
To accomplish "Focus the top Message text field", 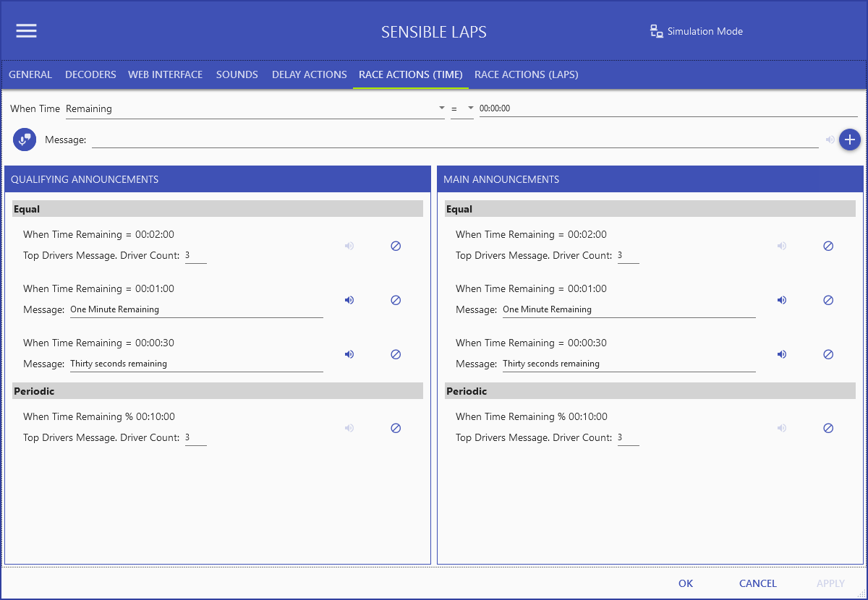I will click(455, 140).
